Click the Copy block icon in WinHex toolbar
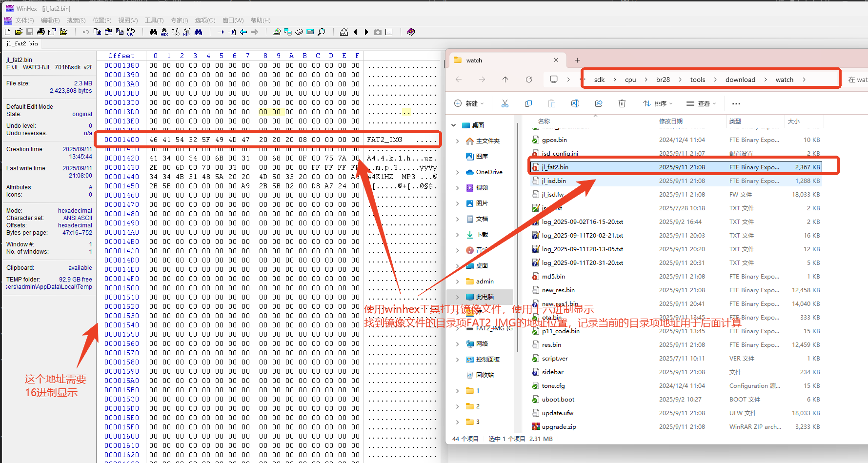Screen dimensions: 868x463 coord(97,32)
